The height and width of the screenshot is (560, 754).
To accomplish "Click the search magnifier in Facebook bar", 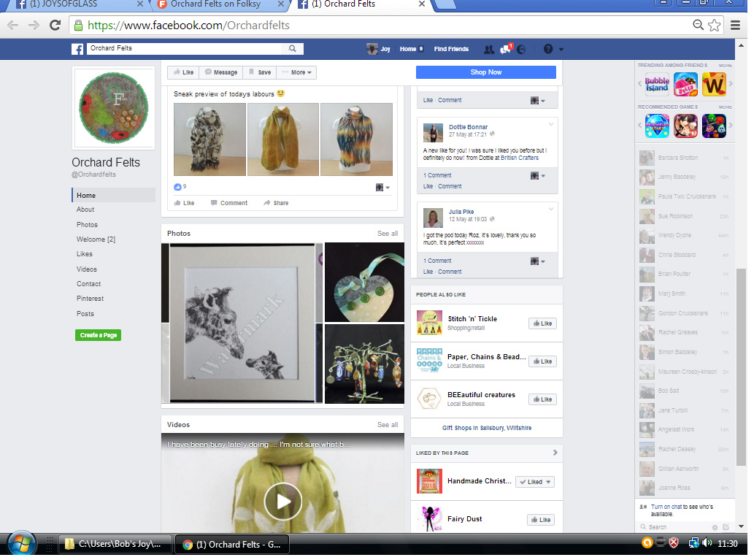I will click(293, 49).
